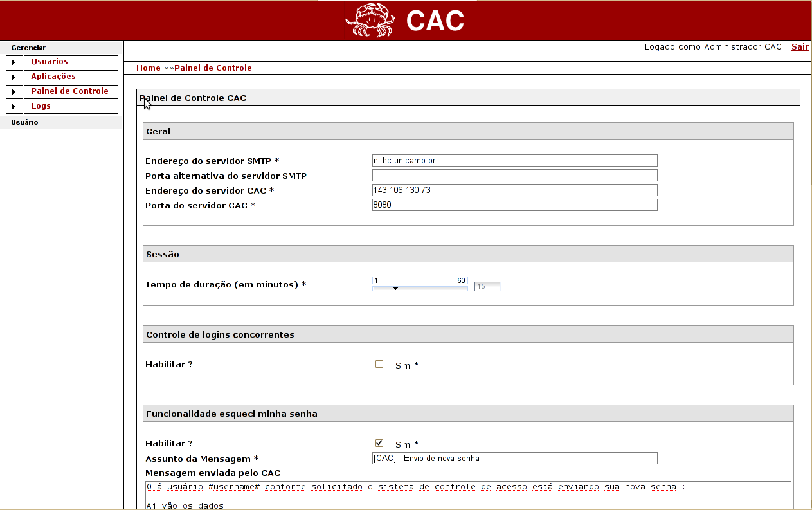Expand the Logs menu arrow
This screenshot has height=510, width=812.
click(14, 107)
